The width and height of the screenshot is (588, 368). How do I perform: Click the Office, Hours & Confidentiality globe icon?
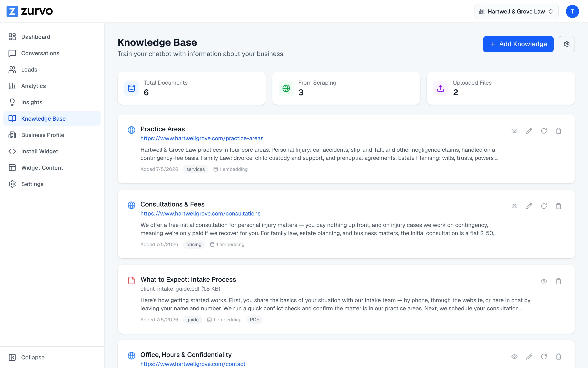[131, 356]
